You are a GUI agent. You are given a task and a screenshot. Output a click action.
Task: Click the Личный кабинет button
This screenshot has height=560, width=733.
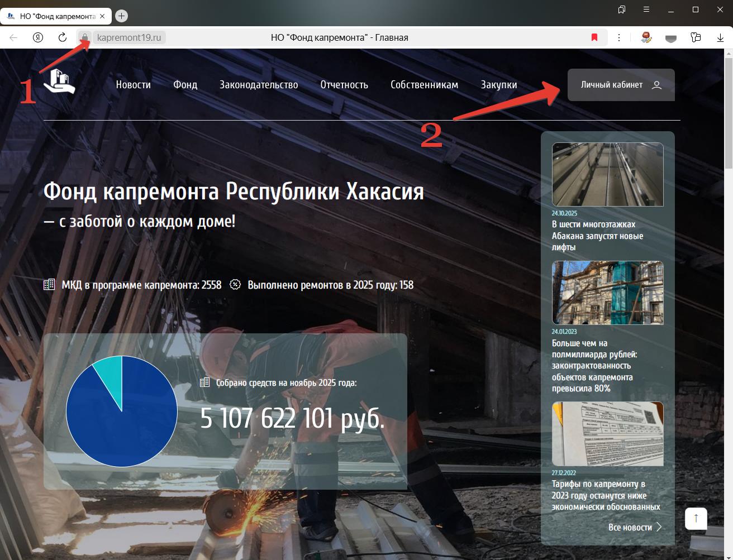621,85
